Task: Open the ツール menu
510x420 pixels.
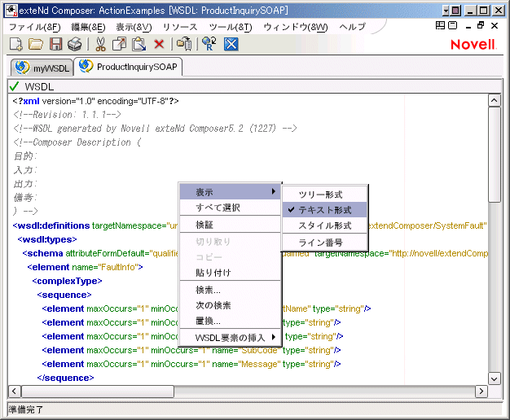Action: (231, 27)
